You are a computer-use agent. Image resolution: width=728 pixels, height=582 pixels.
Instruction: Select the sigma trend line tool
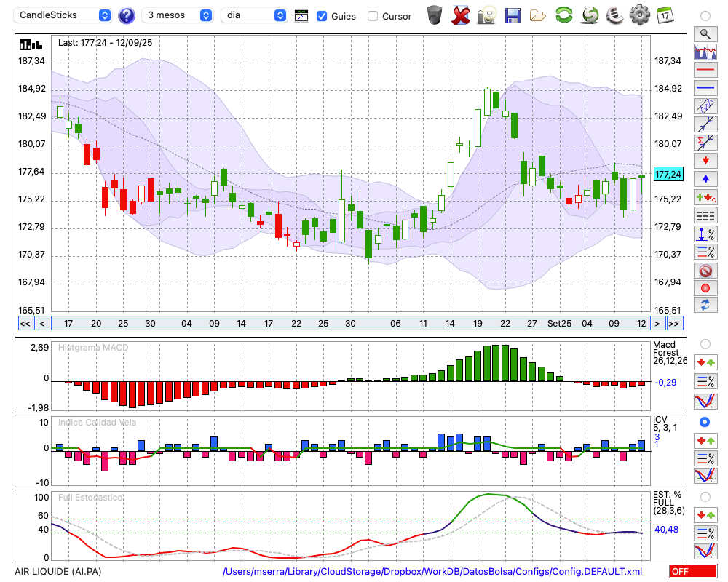click(705, 142)
